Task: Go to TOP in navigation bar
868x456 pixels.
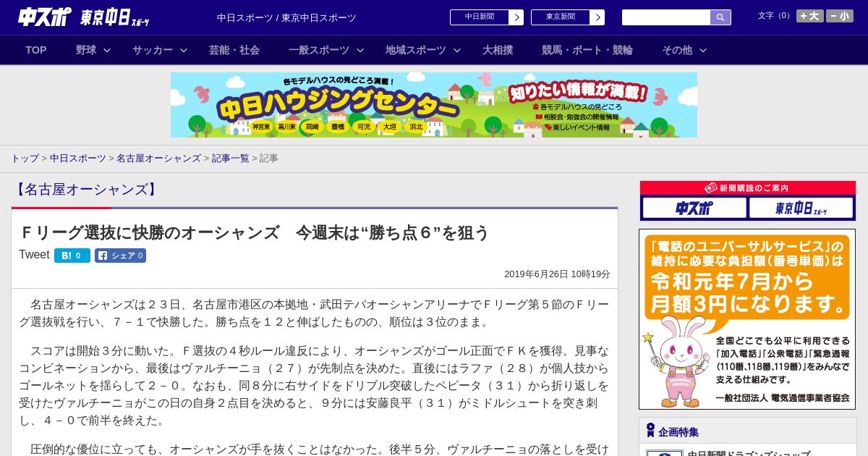Action: pyautogui.click(x=36, y=50)
